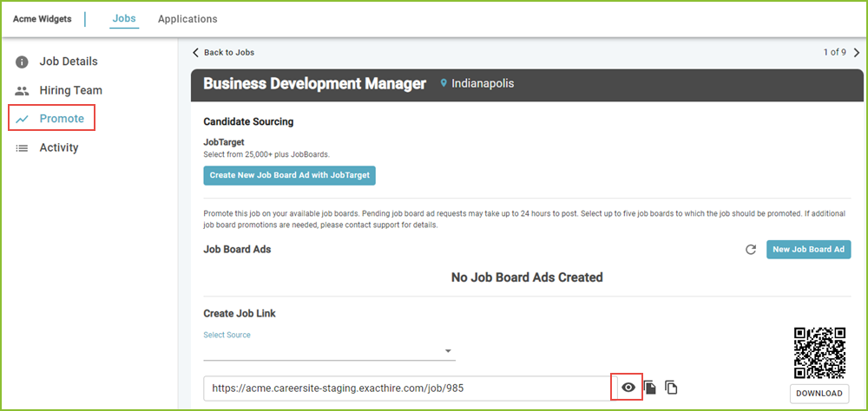Open the Select Source dropdown

click(x=329, y=350)
